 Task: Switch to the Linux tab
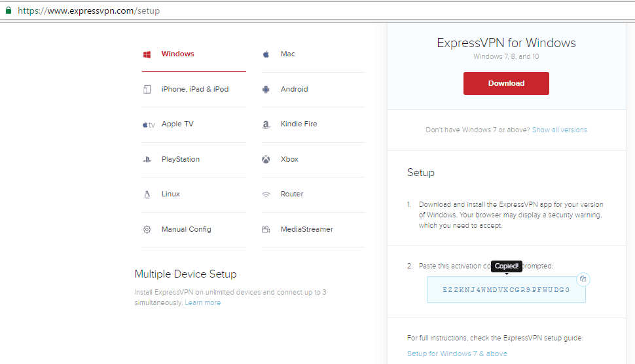point(194,194)
